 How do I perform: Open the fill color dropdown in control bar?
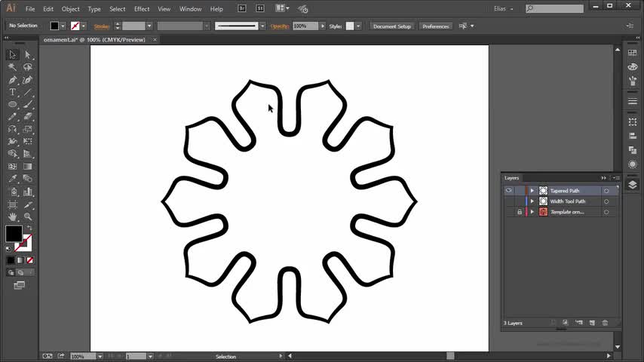point(63,26)
